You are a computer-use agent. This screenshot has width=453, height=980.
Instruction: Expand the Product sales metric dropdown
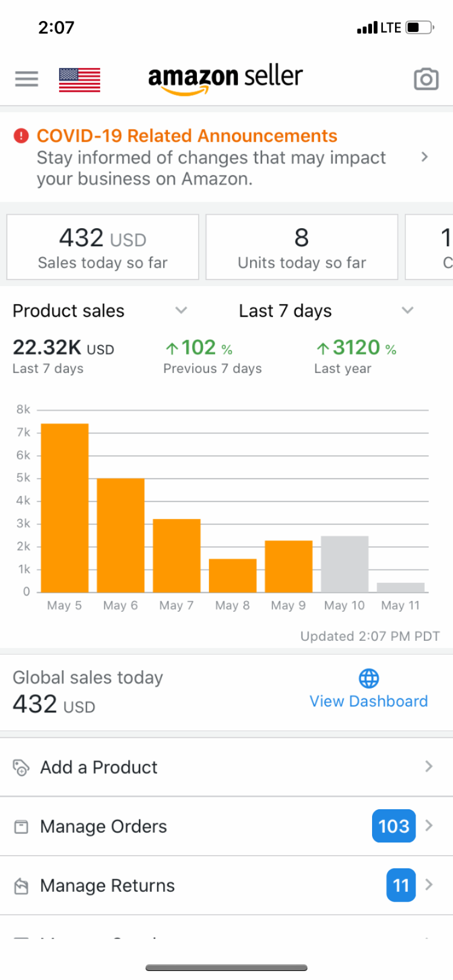[181, 310]
